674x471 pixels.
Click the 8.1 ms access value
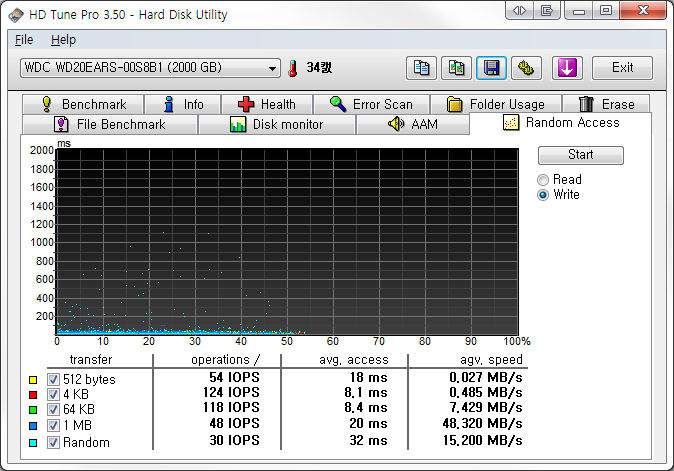(x=366, y=392)
